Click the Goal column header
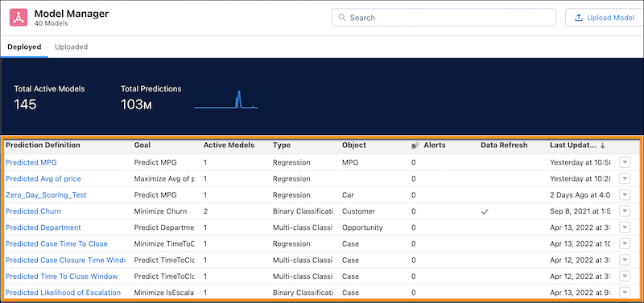Screen dimensions: 644x303 (142, 145)
